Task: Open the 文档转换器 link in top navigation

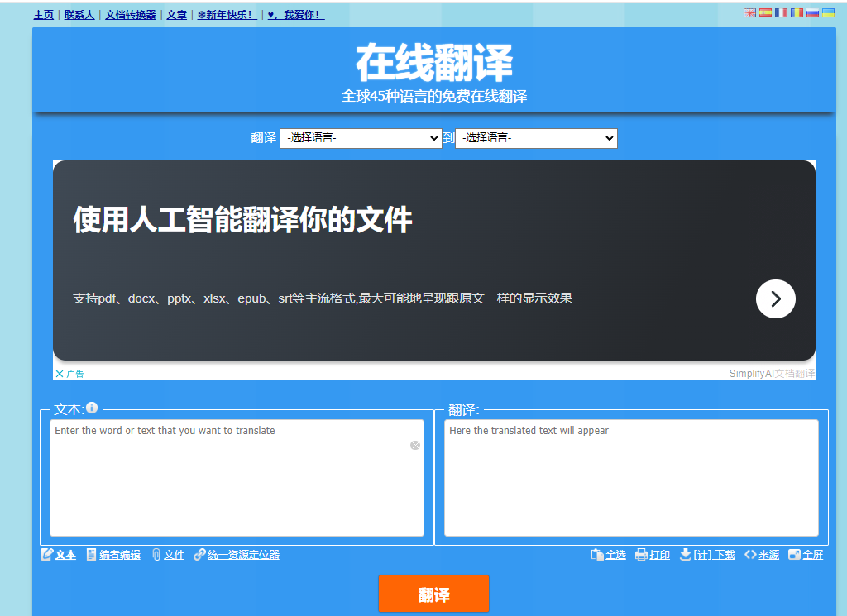Action: pyautogui.click(x=131, y=15)
